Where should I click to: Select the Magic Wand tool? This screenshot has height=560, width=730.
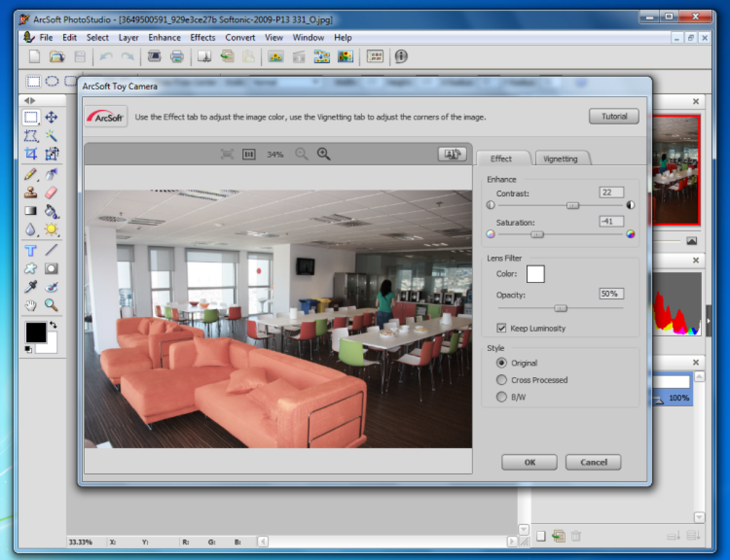click(x=52, y=136)
